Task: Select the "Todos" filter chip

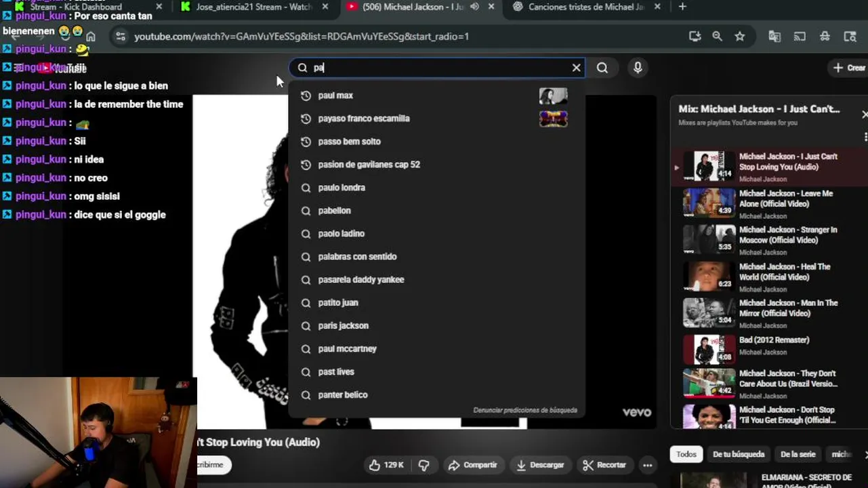Action: coord(686,455)
